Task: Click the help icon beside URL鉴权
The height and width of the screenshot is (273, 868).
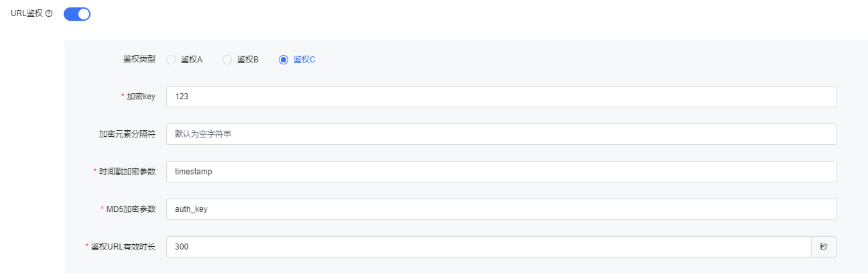Action: [49, 14]
